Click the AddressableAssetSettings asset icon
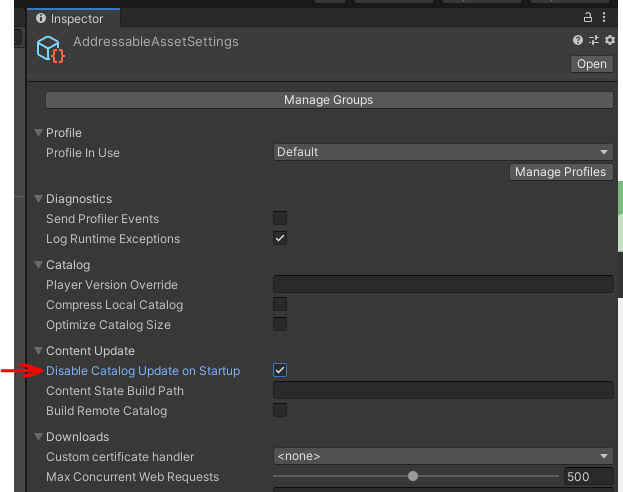 pos(50,50)
